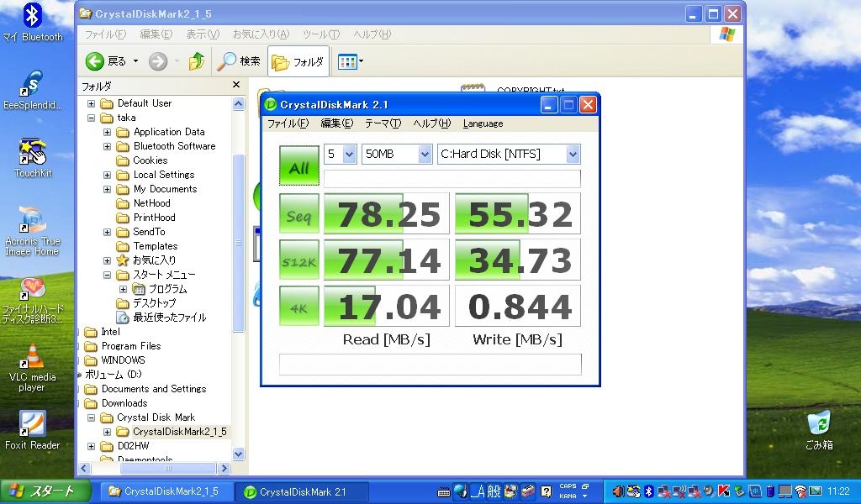Expand the My Documents tree node
This screenshot has height=504, width=861.
[x=107, y=190]
